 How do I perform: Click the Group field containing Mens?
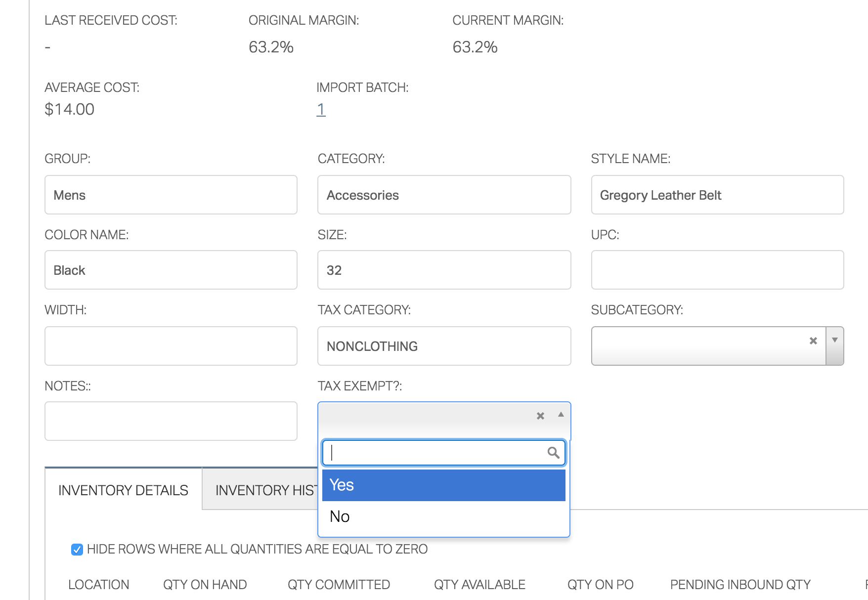[171, 195]
